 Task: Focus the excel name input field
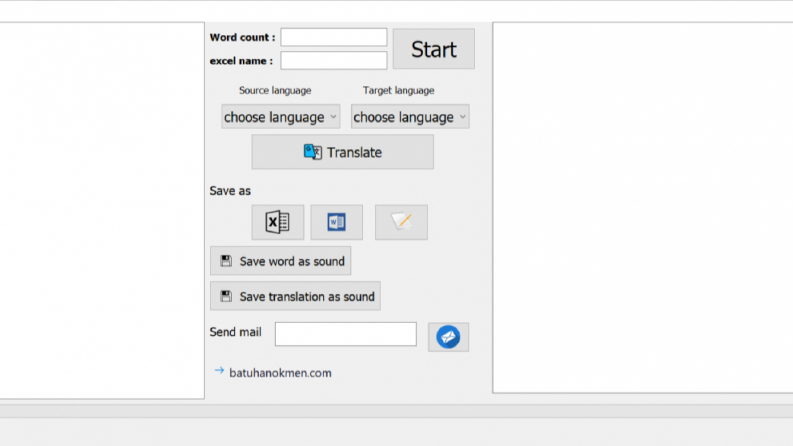pyautogui.click(x=334, y=60)
